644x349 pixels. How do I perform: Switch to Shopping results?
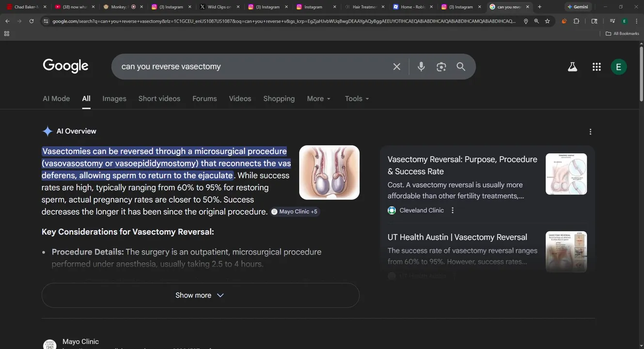279,98
